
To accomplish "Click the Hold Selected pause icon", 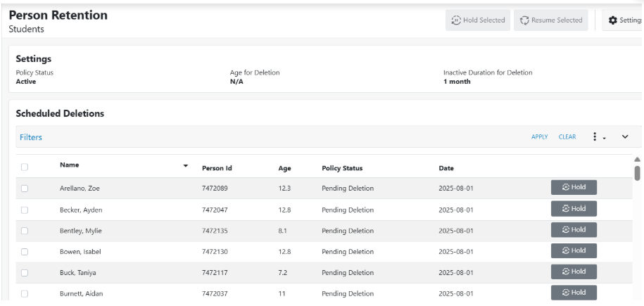I will [455, 20].
